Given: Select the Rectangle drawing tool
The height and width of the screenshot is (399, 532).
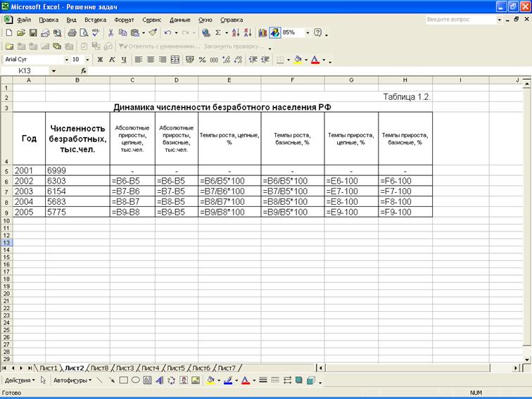Looking at the screenshot, I should point(123,380).
